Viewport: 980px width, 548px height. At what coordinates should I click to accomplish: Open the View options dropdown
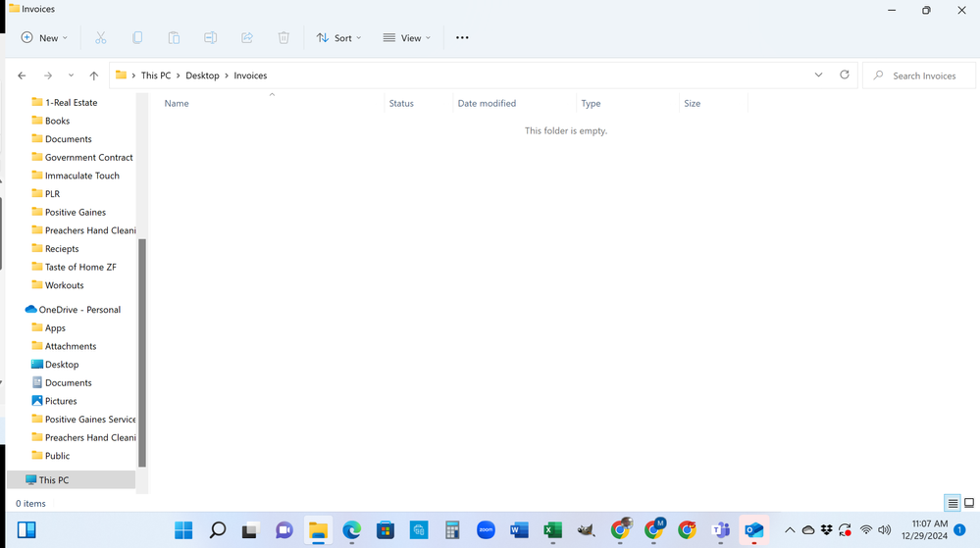point(407,38)
